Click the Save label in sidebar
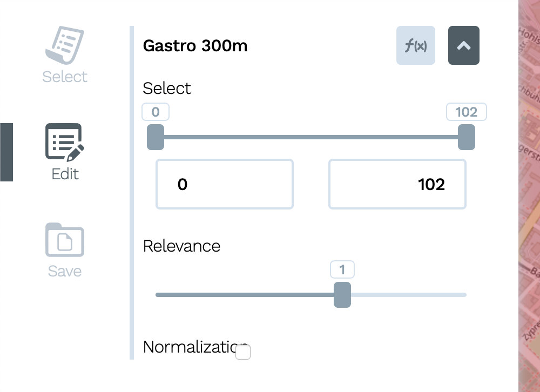 64,271
